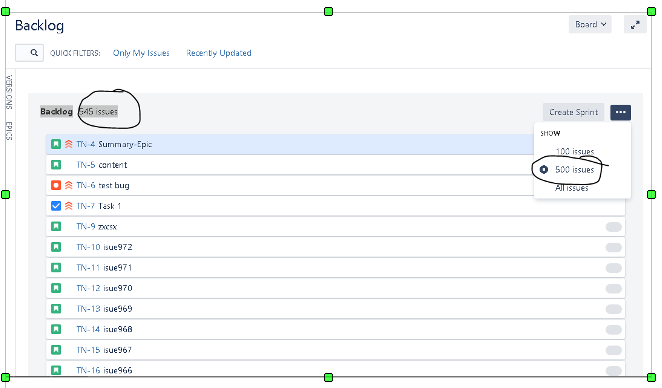Select the 'isue970' issue title
The image size is (662, 388).
coord(118,288)
